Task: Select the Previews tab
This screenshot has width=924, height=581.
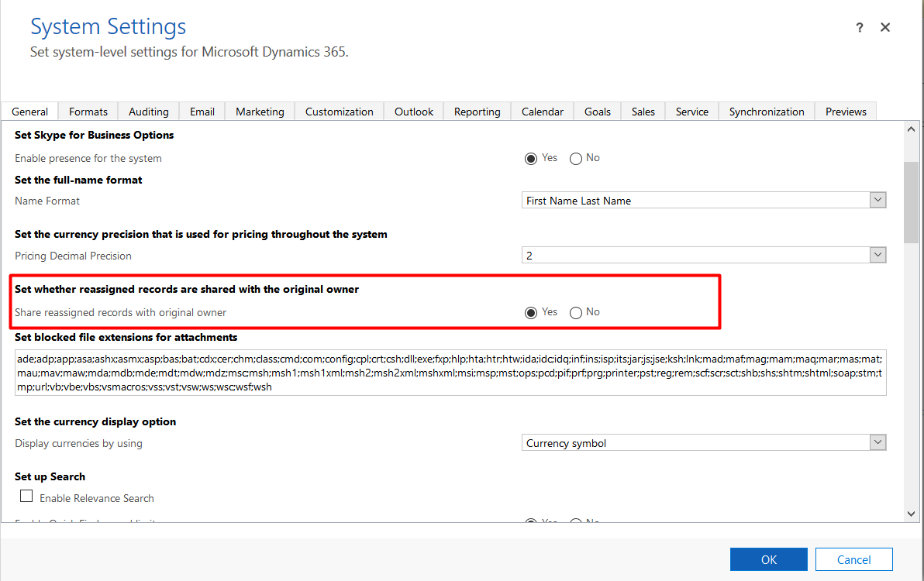Action: 846,112
